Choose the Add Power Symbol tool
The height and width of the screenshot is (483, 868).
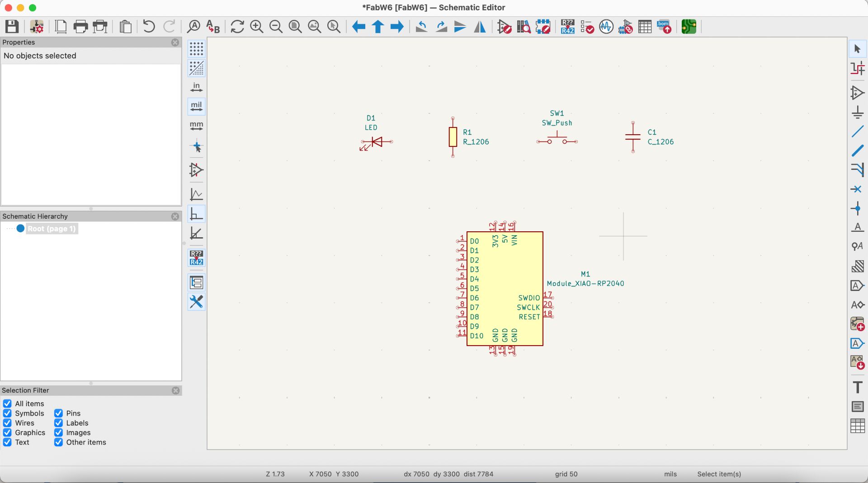(857, 112)
